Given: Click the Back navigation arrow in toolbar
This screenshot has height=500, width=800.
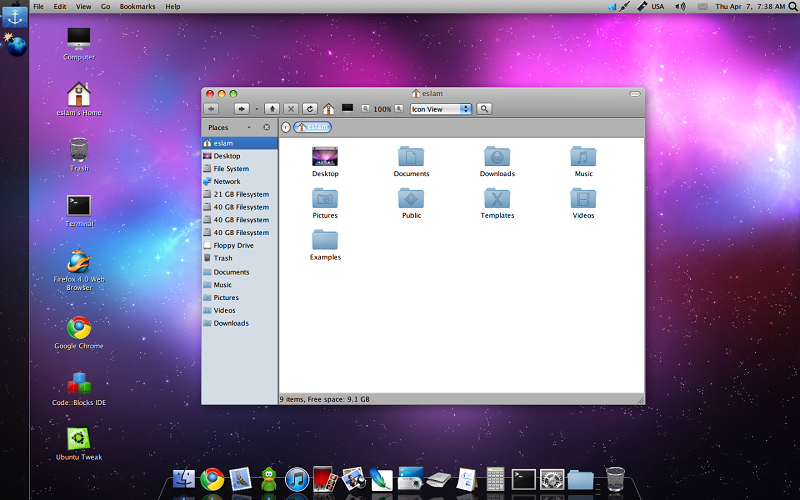Looking at the screenshot, I should point(211,108).
